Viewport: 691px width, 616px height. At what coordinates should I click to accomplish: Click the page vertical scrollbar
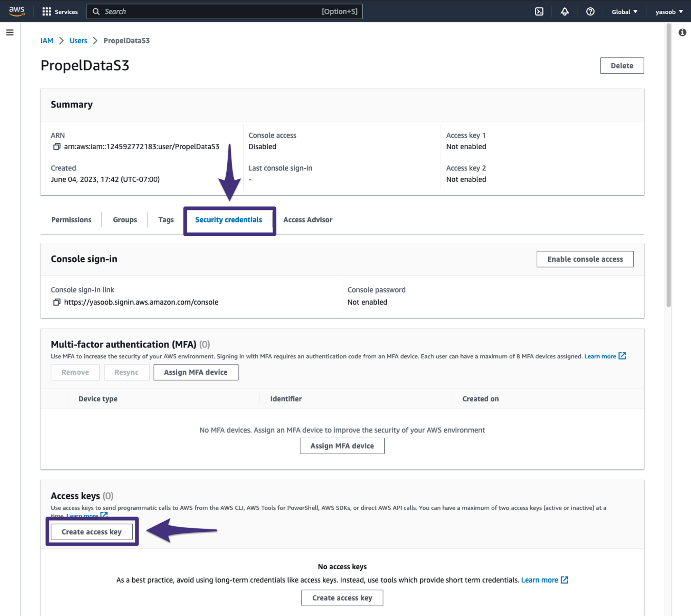coord(669,166)
